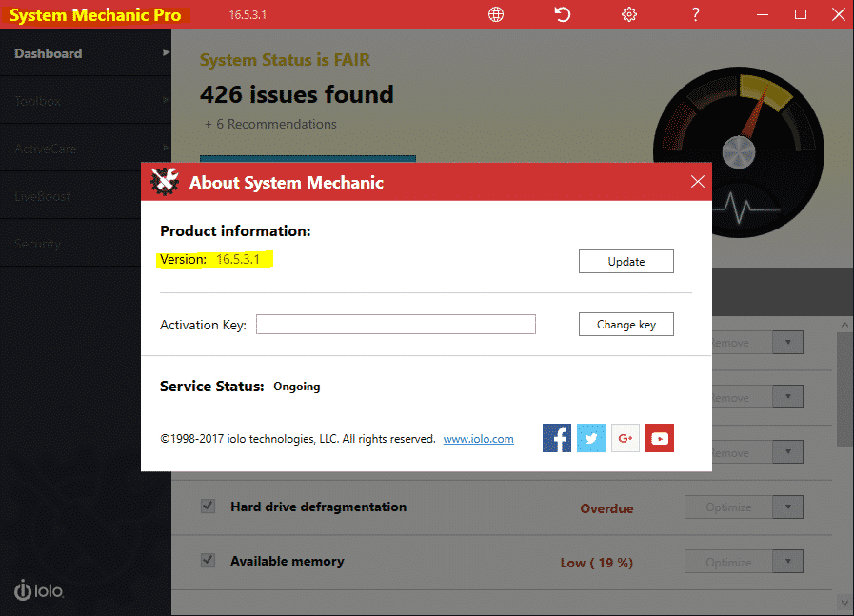Click the Overdue status text
The width and height of the screenshot is (854, 616).
(606, 508)
